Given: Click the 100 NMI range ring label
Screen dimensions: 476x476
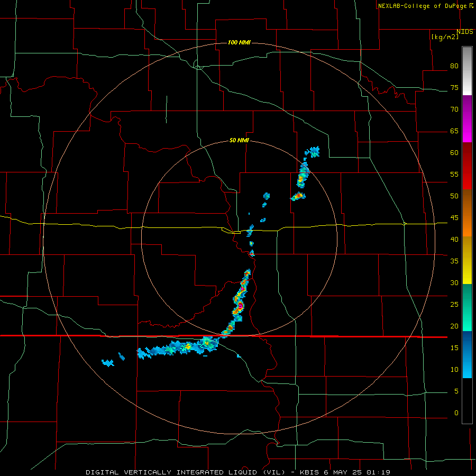Looking at the screenshot, I should (239, 42).
